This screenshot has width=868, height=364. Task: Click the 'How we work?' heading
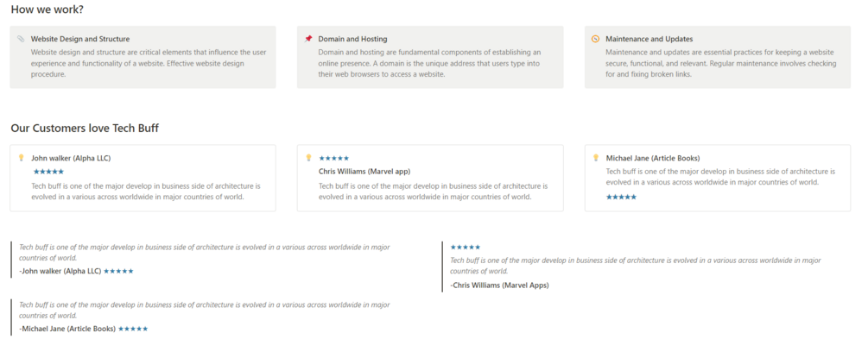48,10
